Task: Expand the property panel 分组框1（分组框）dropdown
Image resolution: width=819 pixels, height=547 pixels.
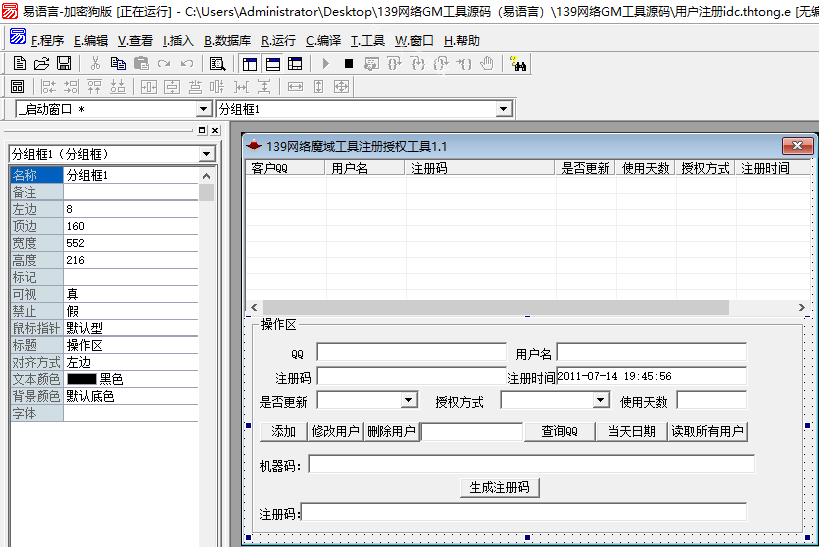Action: tap(207, 154)
